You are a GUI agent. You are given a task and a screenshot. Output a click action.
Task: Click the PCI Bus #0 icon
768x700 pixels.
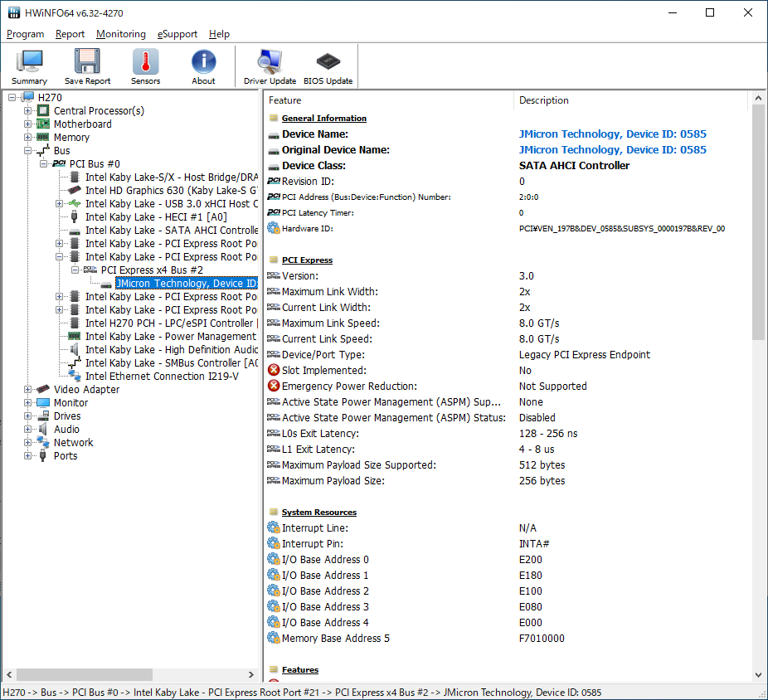coord(59,163)
